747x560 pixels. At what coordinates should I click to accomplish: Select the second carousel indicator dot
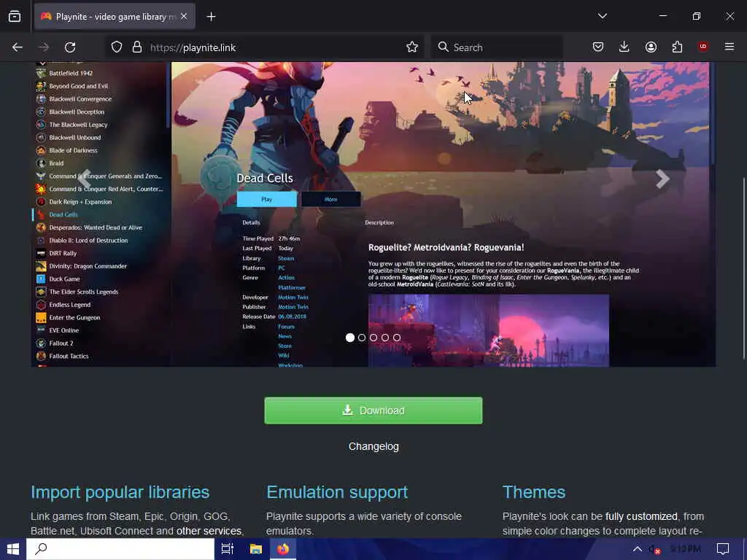(362, 338)
